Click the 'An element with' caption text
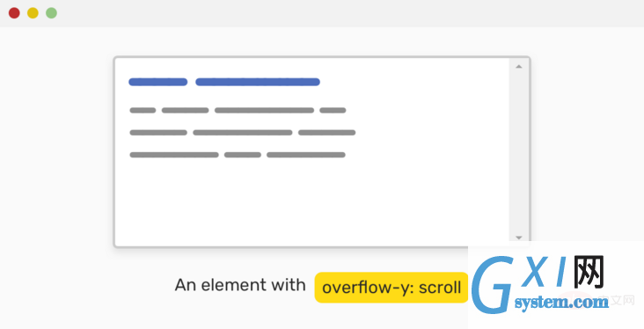644x329 pixels. pyautogui.click(x=240, y=285)
